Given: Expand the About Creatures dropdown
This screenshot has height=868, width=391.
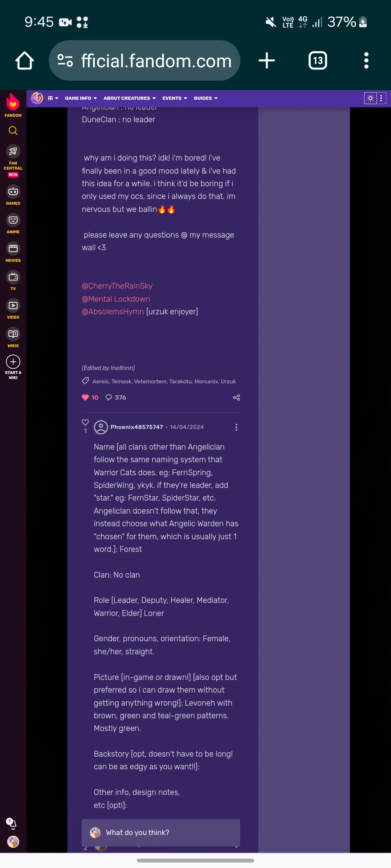Looking at the screenshot, I should click(130, 98).
